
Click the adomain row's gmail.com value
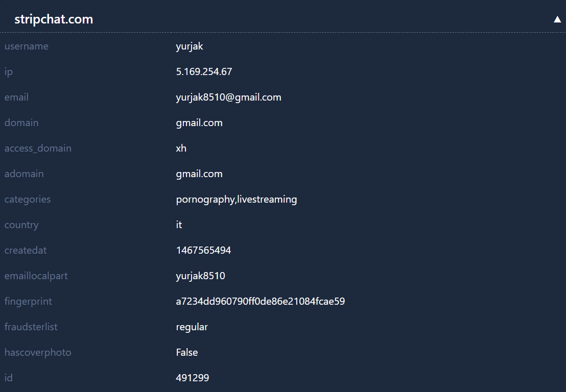click(x=199, y=174)
